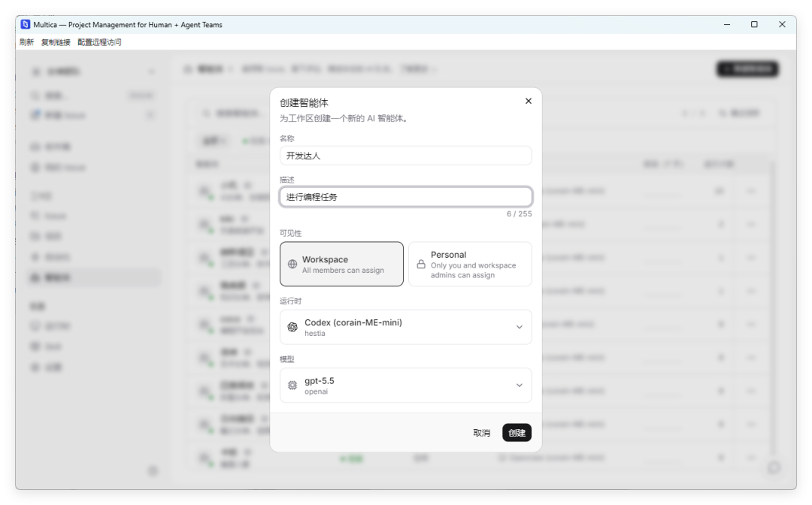
Task: Click the dialog subtitle 为工作区创建一个新的 AI 智能体。
Action: click(345, 119)
